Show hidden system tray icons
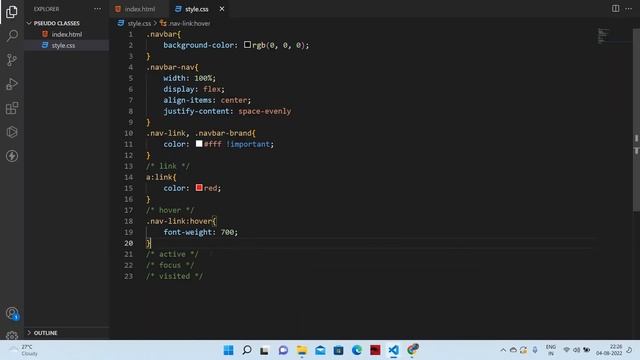Screen dimensions: 640x360 [x=503, y=350]
